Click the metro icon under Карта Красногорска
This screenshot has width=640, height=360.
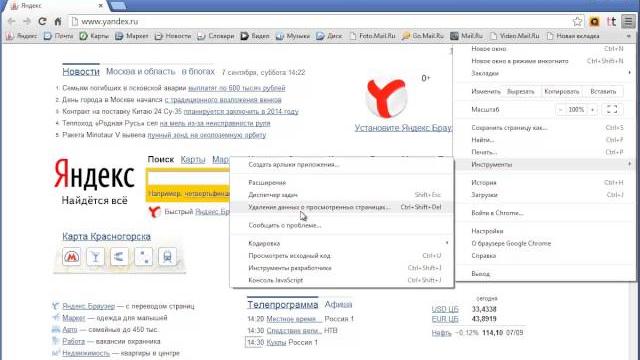(x=71, y=257)
